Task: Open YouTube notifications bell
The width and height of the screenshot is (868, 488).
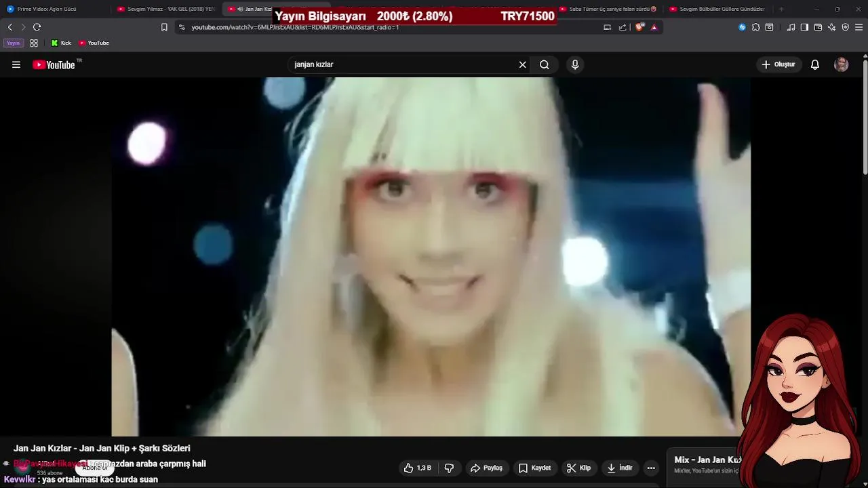Action: (x=815, y=64)
